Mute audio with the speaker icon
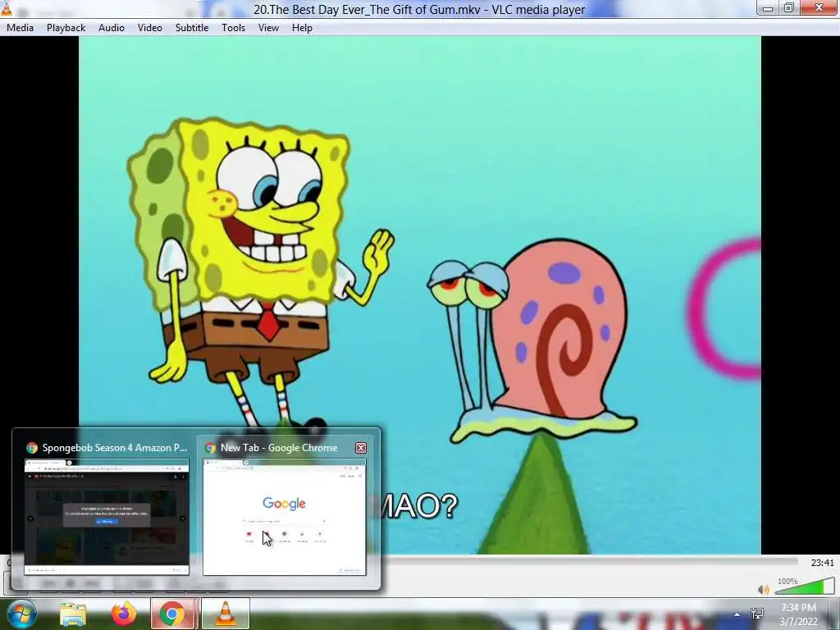The height and width of the screenshot is (630, 840). click(764, 590)
